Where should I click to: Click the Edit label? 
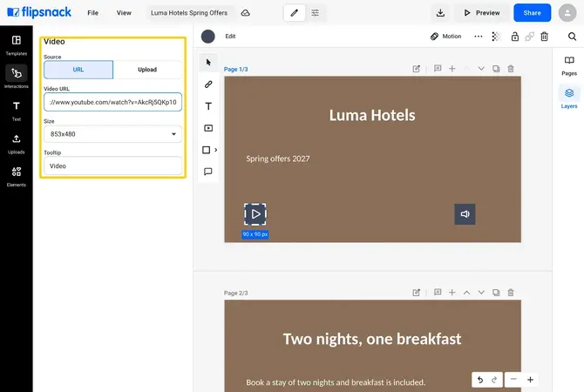[230, 37]
